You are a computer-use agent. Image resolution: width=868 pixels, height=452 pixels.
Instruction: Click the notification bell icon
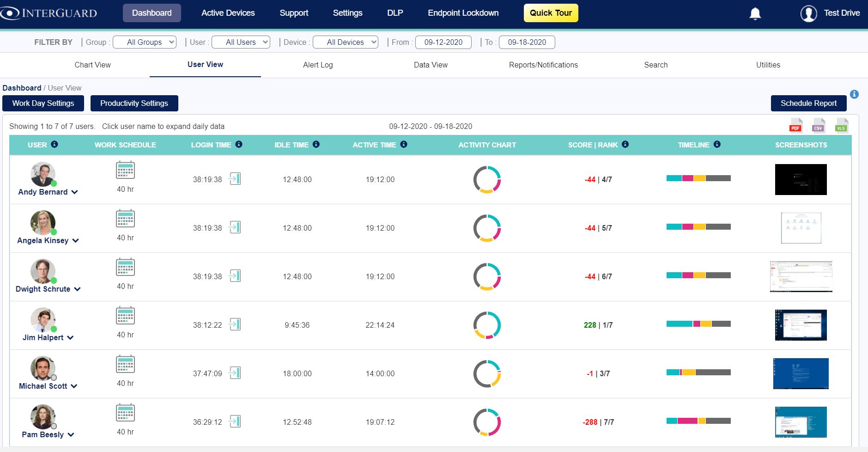click(x=755, y=13)
